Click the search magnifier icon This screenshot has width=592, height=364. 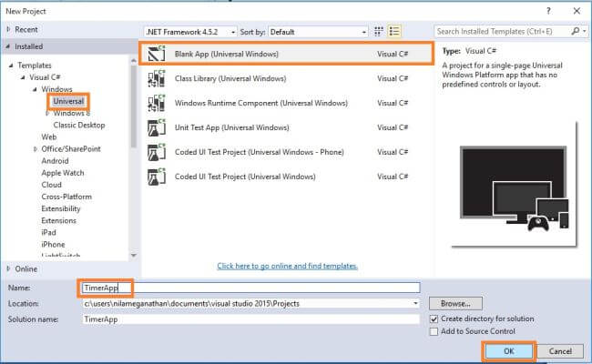pos(575,31)
